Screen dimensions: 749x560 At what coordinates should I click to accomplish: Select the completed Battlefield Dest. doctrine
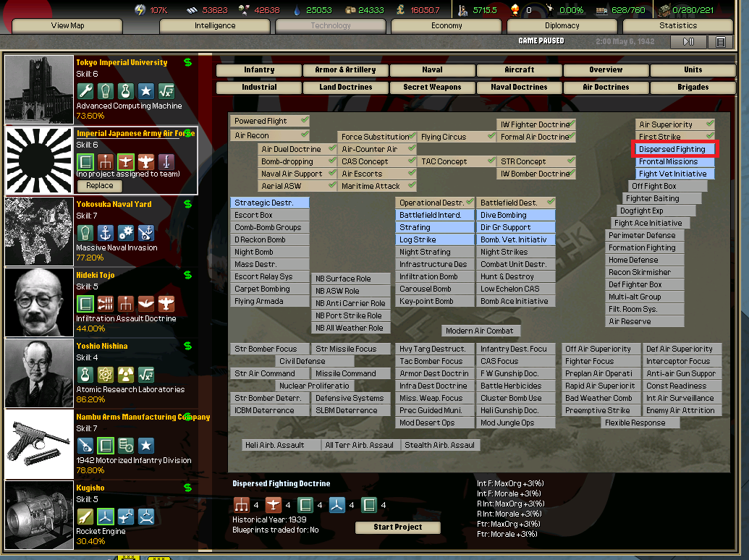point(515,203)
